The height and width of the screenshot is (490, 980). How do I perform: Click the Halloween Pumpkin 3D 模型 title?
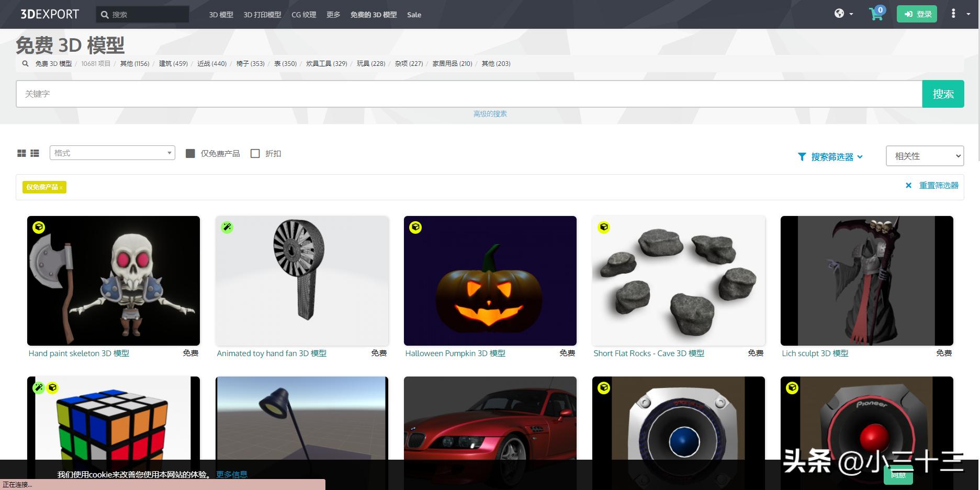click(x=455, y=354)
